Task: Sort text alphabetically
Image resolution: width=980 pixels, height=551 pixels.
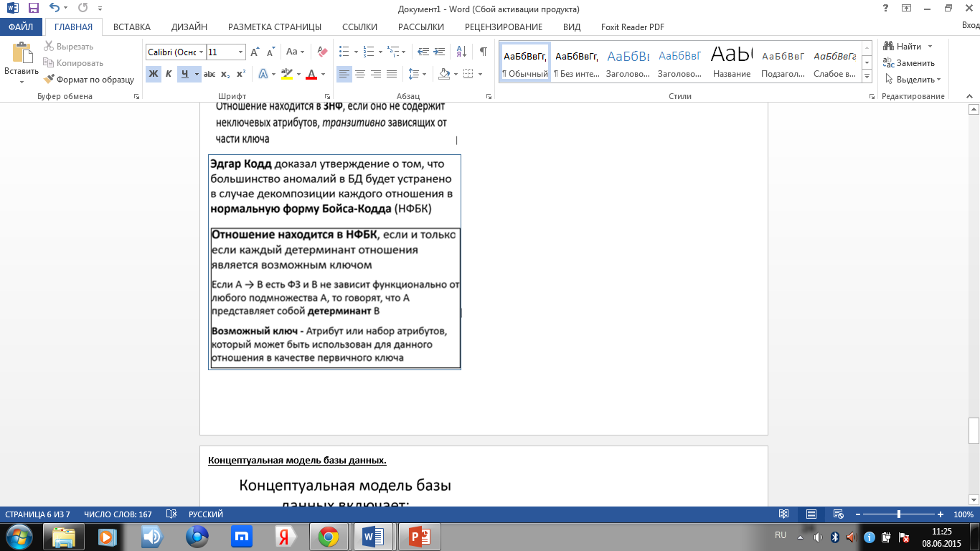Action: 461,52
